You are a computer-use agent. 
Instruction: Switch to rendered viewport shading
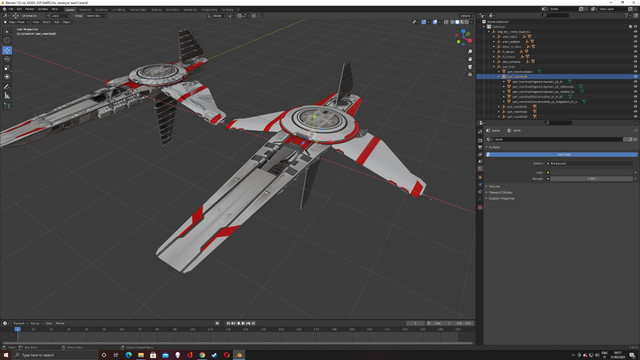[x=467, y=22]
